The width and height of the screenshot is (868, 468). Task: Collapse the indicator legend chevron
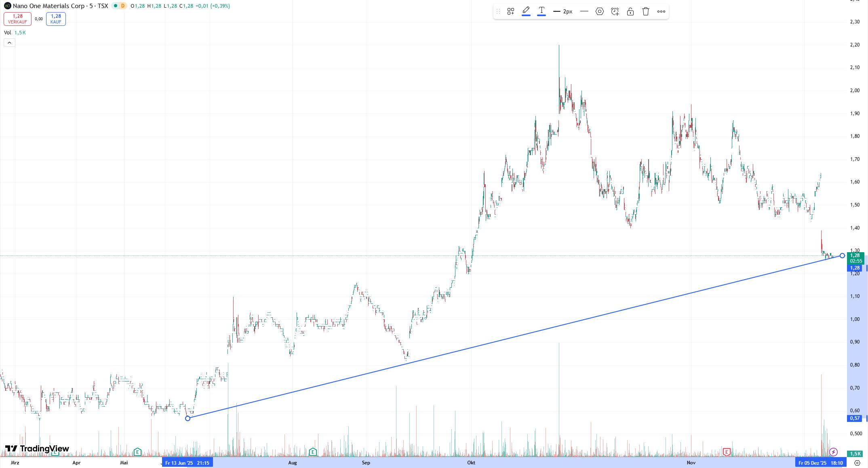click(9, 42)
